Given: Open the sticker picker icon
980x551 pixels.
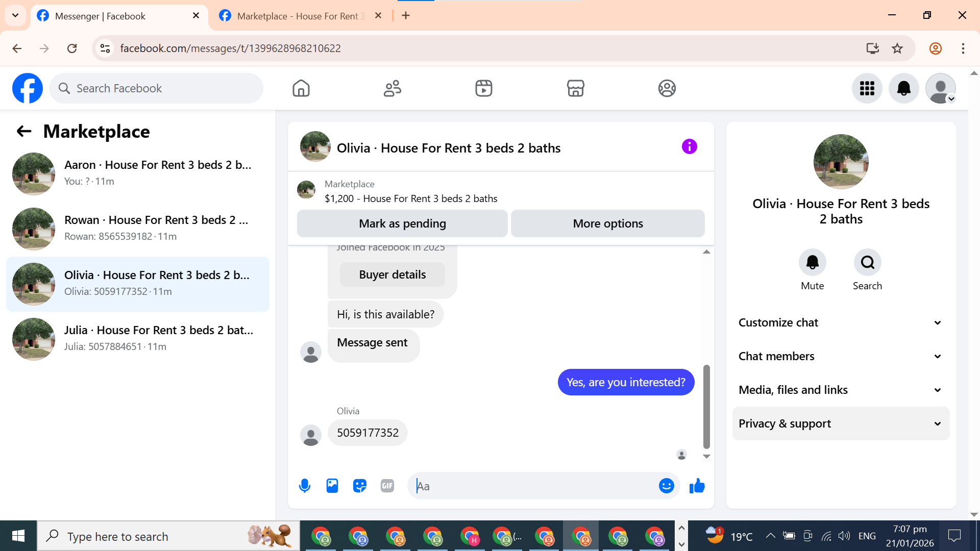Looking at the screenshot, I should [x=360, y=486].
